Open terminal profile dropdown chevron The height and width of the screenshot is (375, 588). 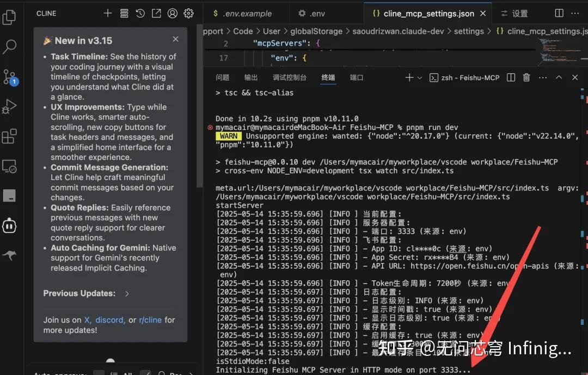coord(419,77)
